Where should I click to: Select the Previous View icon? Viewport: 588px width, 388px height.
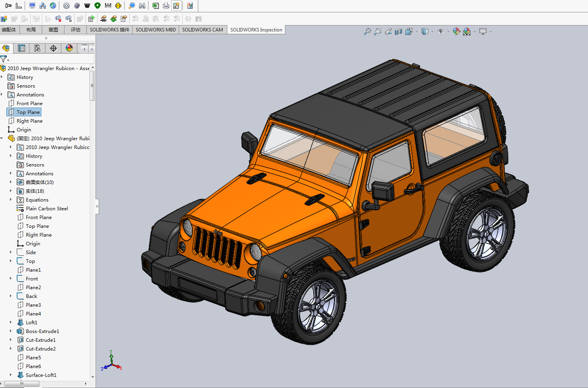click(x=388, y=31)
